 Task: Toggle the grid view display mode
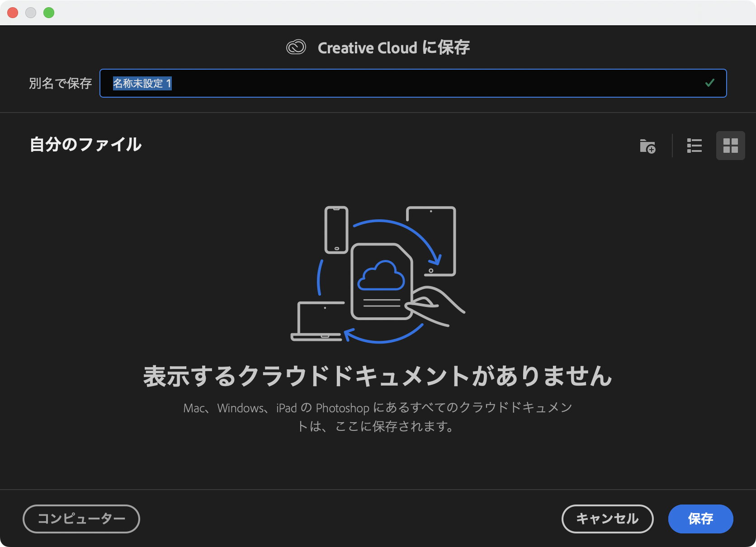pos(730,146)
